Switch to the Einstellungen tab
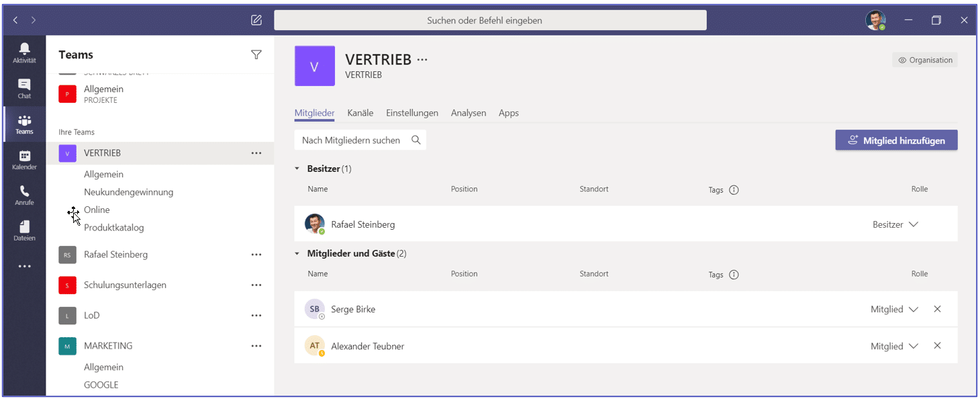This screenshot has width=980, height=399. (x=411, y=113)
